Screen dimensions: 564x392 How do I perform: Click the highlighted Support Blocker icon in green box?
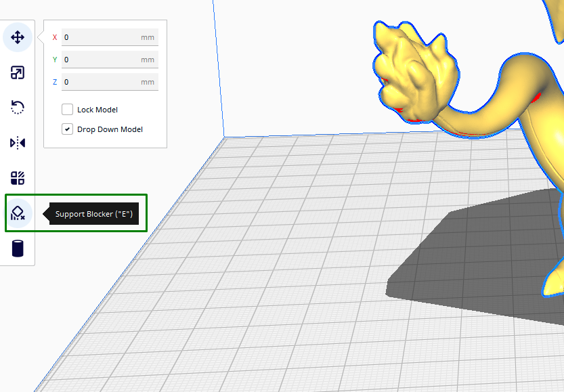18,213
